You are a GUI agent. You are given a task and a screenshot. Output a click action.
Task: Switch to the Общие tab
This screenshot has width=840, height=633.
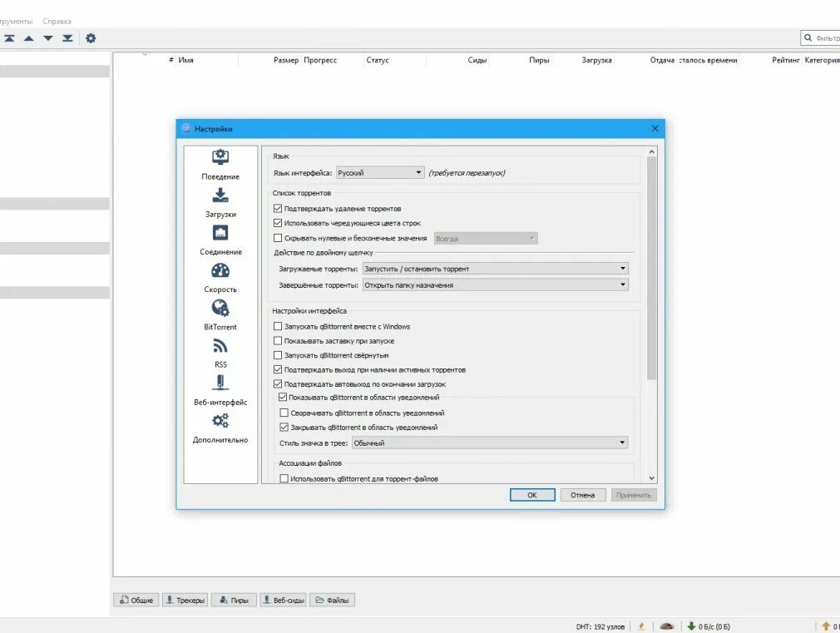[136, 600]
